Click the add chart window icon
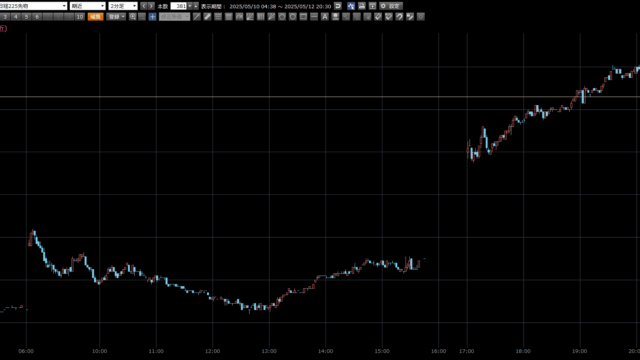The width and height of the screenshot is (640, 360). [372, 6]
